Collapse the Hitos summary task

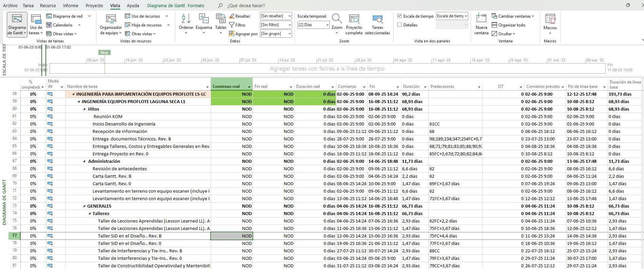click(x=84, y=109)
